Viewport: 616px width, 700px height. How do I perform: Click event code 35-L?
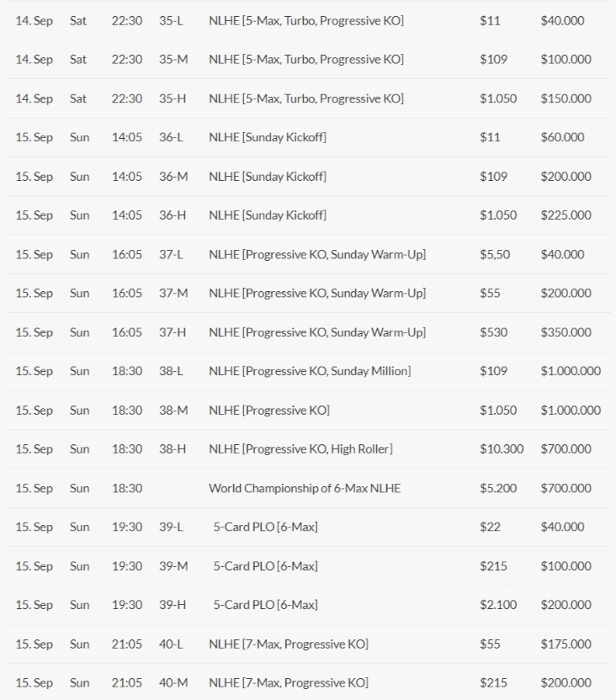[171, 20]
